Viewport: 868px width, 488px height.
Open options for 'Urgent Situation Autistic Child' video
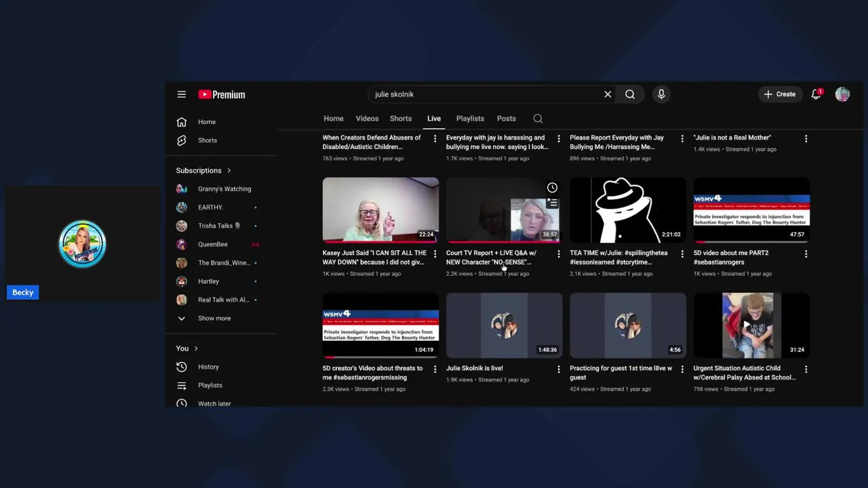point(806,369)
